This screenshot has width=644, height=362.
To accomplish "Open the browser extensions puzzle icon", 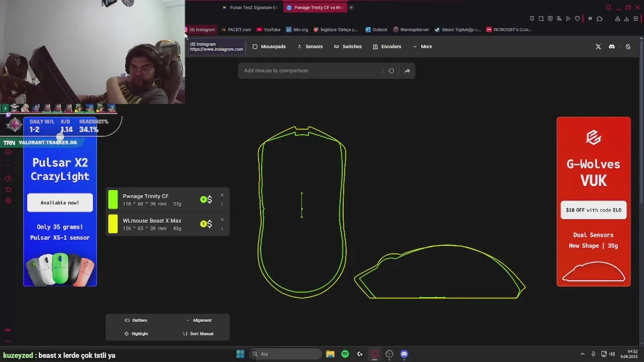I will tap(599, 19).
